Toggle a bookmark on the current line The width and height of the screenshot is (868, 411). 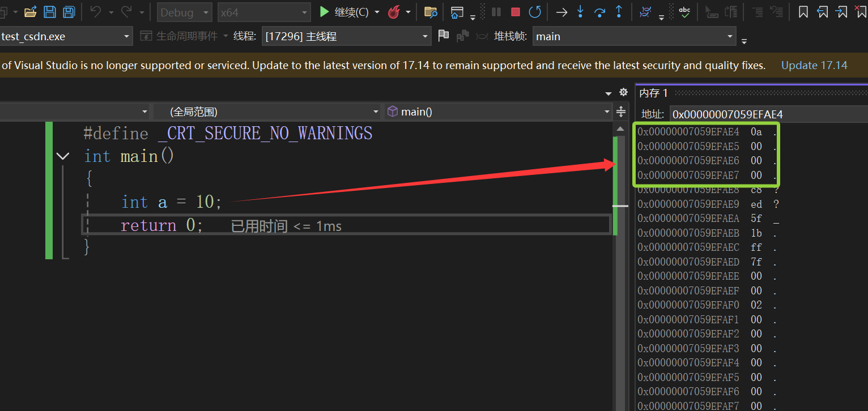pyautogui.click(x=803, y=12)
